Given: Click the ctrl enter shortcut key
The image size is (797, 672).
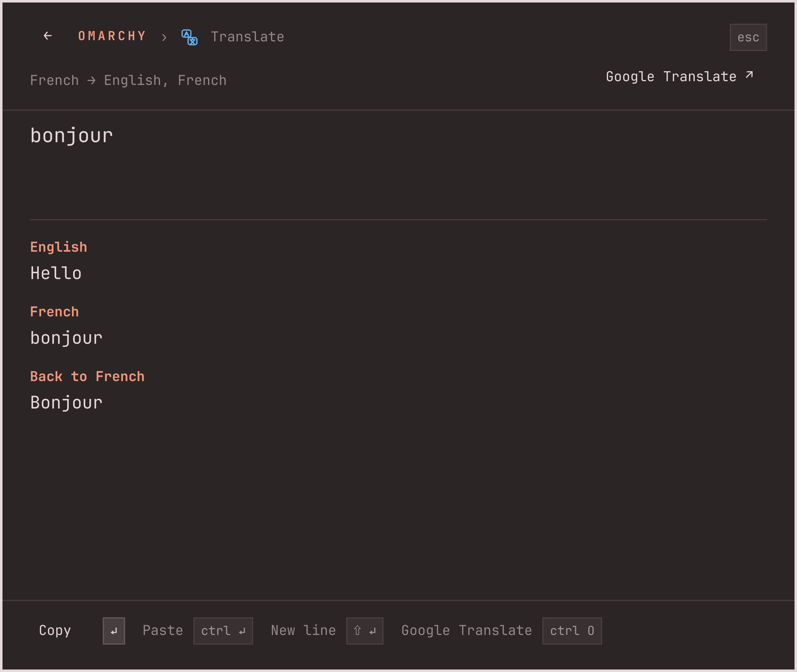Looking at the screenshot, I should tap(223, 631).
